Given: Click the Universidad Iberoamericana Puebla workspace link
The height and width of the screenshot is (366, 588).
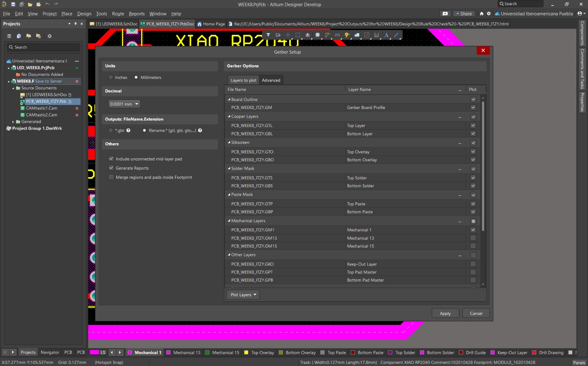Looking at the screenshot, I should [x=534, y=14].
